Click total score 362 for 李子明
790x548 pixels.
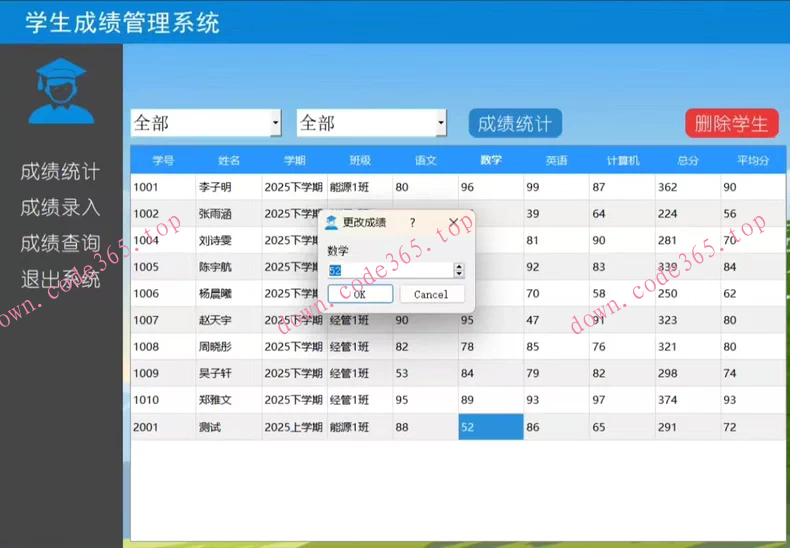coord(688,187)
